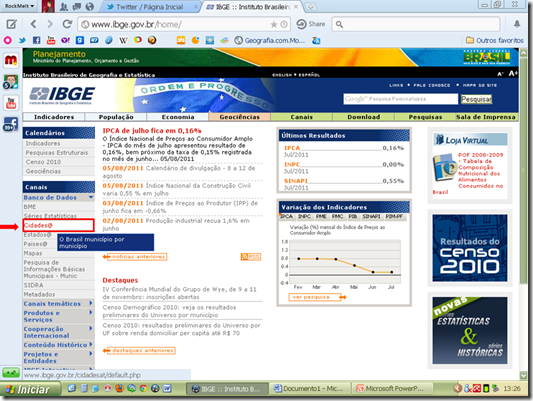Go back with the back arrow
Screen dimensions: 533x401
pos(33,24)
